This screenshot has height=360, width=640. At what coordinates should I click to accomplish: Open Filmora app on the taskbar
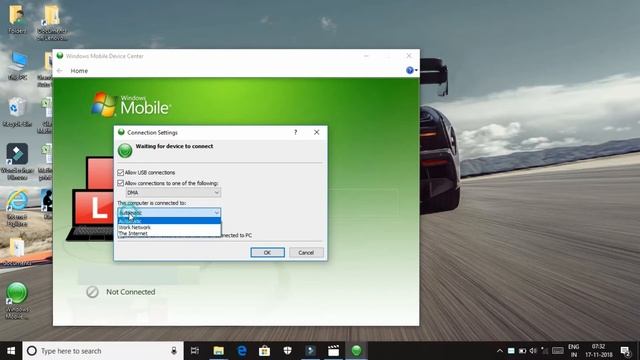click(x=311, y=351)
